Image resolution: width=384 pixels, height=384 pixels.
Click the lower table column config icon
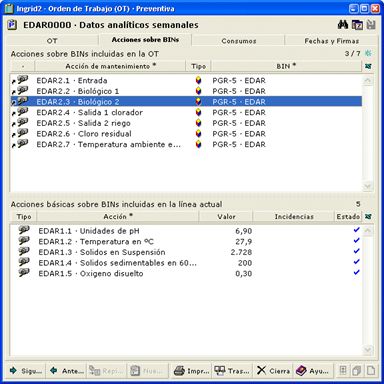[x=368, y=217]
